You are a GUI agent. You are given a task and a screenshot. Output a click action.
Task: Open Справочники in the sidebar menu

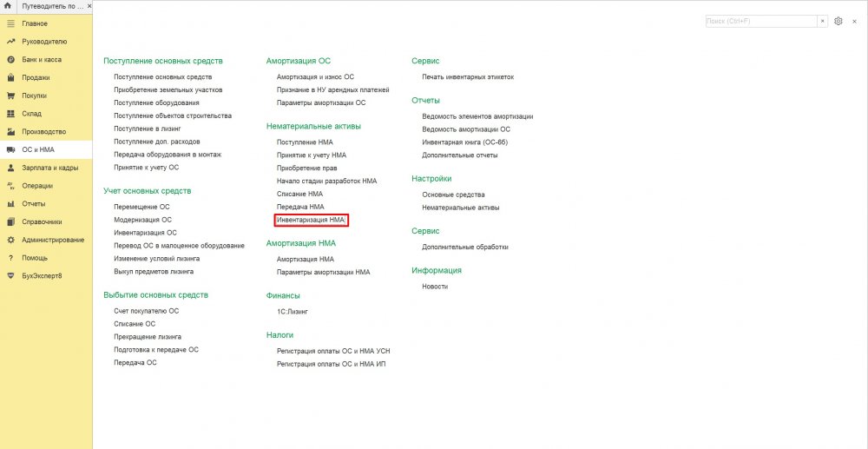[x=42, y=221]
